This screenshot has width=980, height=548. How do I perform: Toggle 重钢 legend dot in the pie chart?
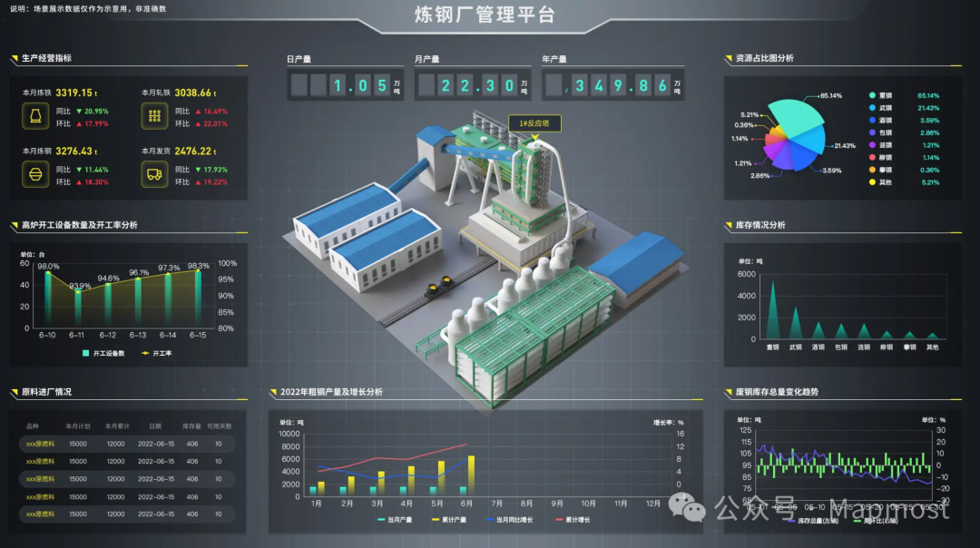coord(872,95)
